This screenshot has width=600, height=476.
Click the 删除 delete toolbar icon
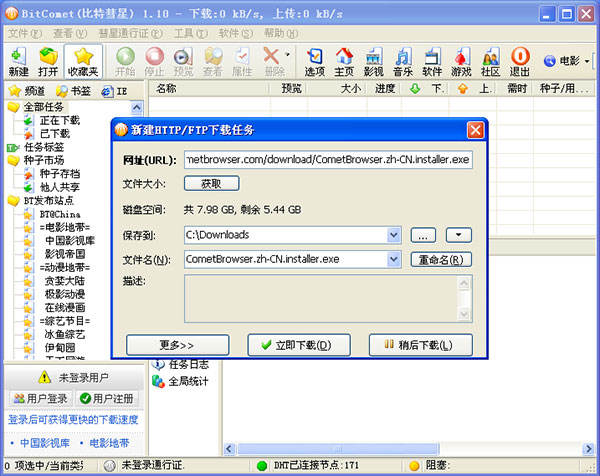274,61
